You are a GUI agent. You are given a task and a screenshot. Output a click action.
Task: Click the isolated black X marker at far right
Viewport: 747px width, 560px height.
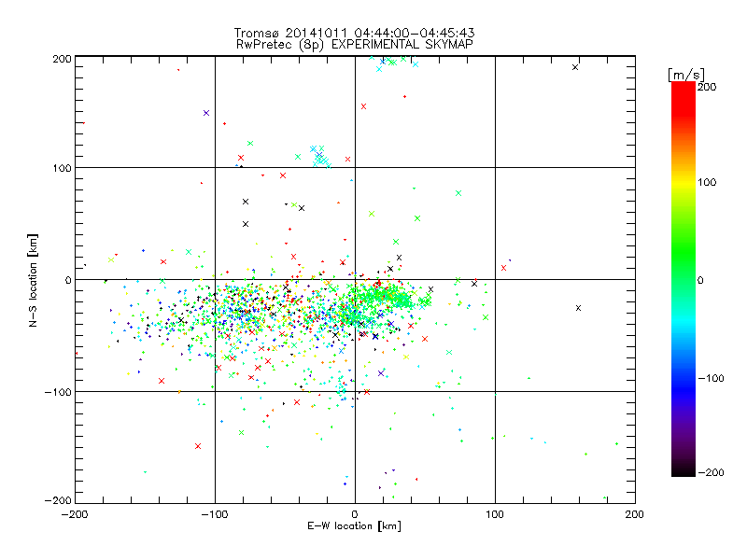pyautogui.click(x=578, y=308)
